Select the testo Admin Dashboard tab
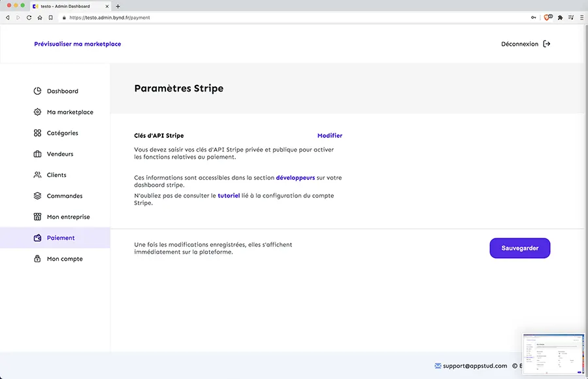 pos(70,7)
